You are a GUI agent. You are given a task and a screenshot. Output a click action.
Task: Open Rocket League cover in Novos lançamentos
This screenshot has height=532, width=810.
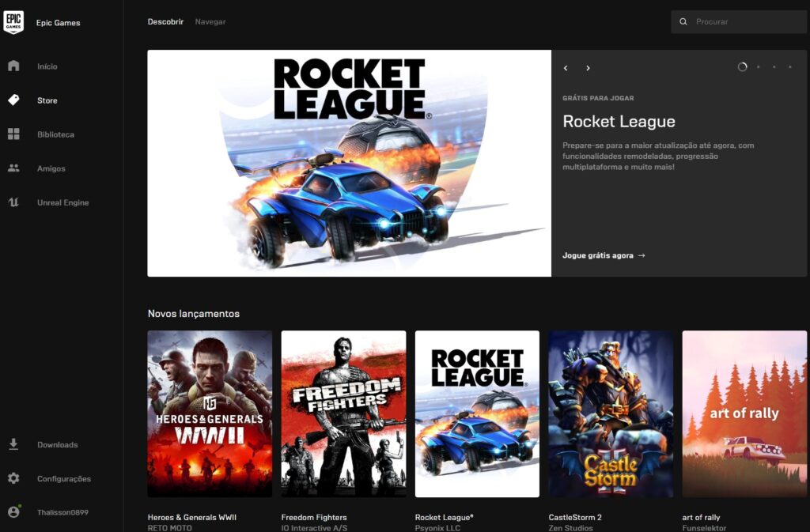tap(477, 414)
